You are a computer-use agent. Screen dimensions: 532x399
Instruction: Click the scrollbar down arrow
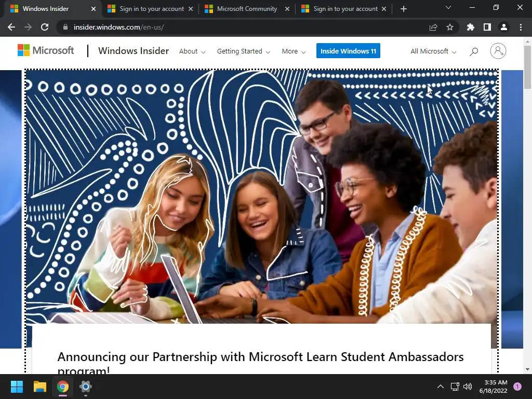tap(527, 369)
